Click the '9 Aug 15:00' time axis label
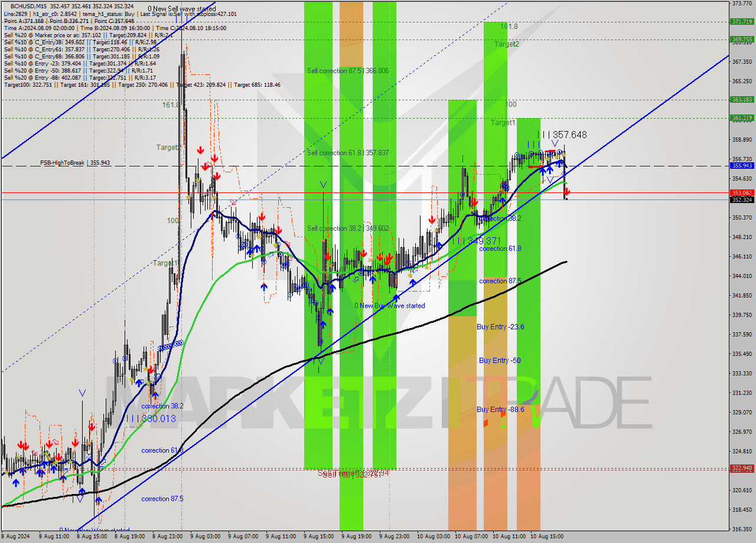Image resolution: width=756 pixels, height=543 pixels. 320,537
